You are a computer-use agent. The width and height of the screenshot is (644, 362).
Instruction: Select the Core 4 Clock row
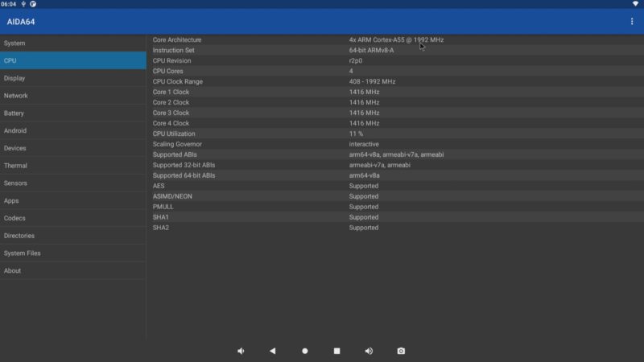pos(395,123)
